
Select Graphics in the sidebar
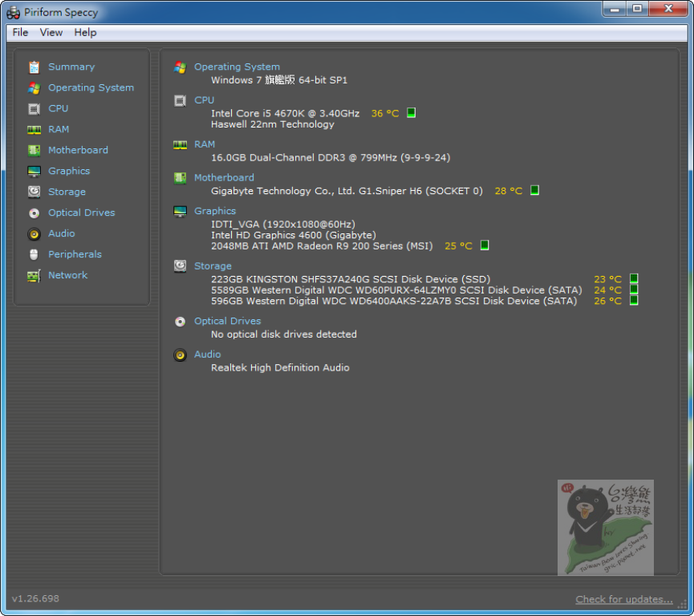pos(69,171)
